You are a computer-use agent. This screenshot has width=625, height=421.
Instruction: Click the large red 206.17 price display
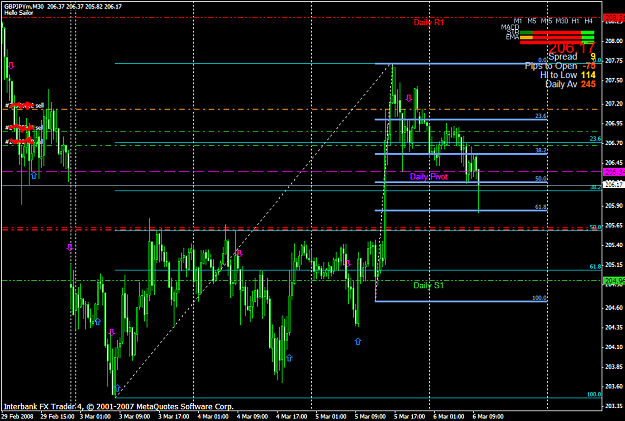tap(572, 48)
